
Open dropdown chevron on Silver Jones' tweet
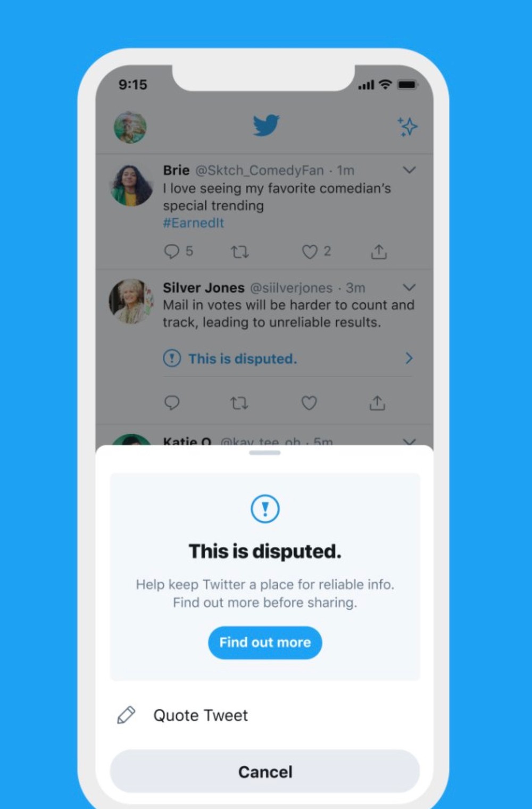tap(409, 287)
